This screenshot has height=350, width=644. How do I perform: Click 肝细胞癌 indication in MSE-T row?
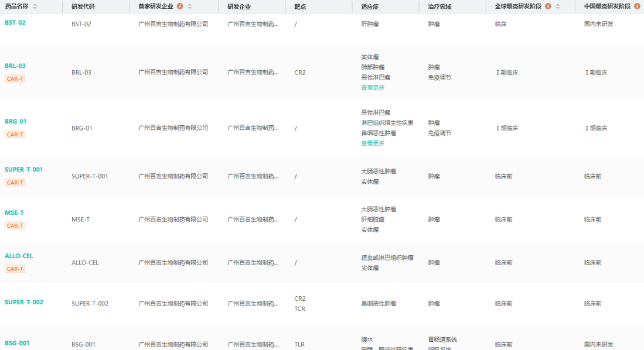point(373,219)
